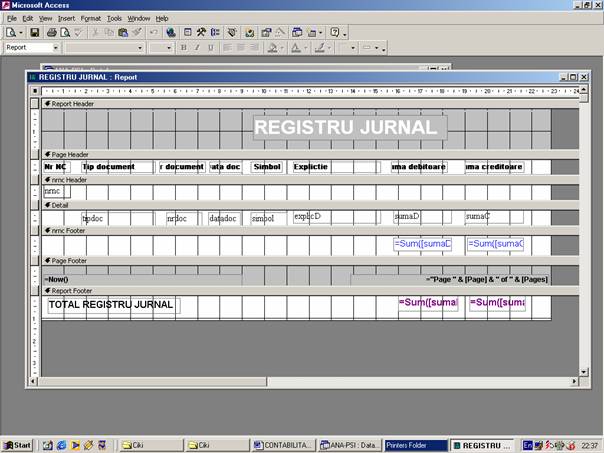Screen dimensions: 604x453
Task: Click the Start button
Action: click(18, 445)
